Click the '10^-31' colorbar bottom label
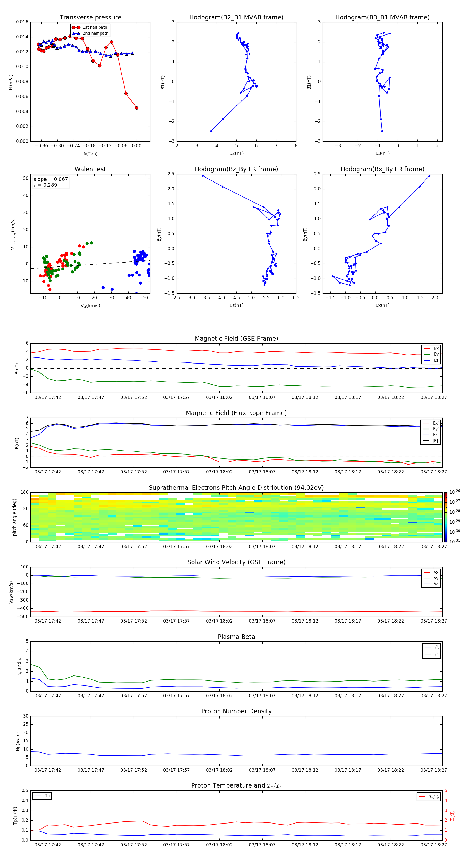The height and width of the screenshot is (868, 473). [455, 542]
